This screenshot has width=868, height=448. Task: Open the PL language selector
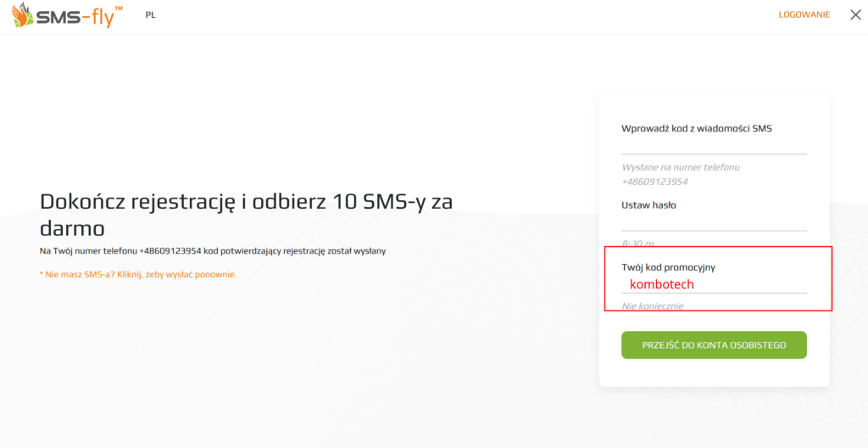tap(150, 15)
